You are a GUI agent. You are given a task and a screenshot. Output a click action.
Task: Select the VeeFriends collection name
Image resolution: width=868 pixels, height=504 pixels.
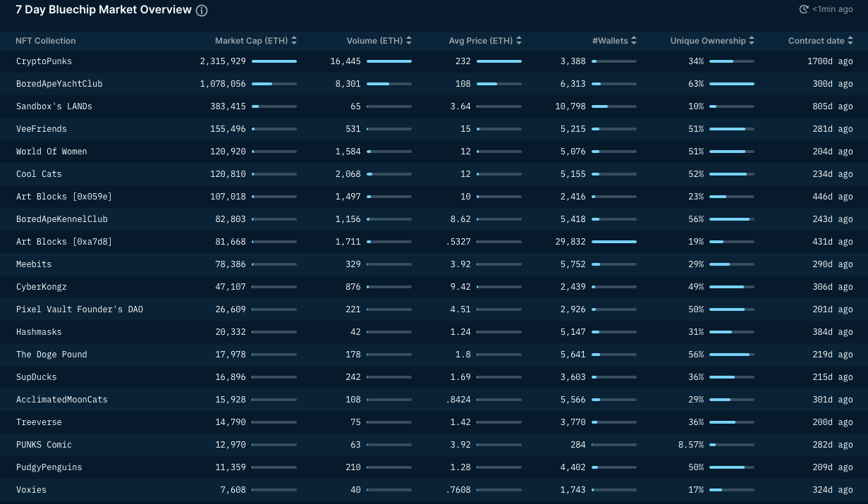[x=42, y=129]
